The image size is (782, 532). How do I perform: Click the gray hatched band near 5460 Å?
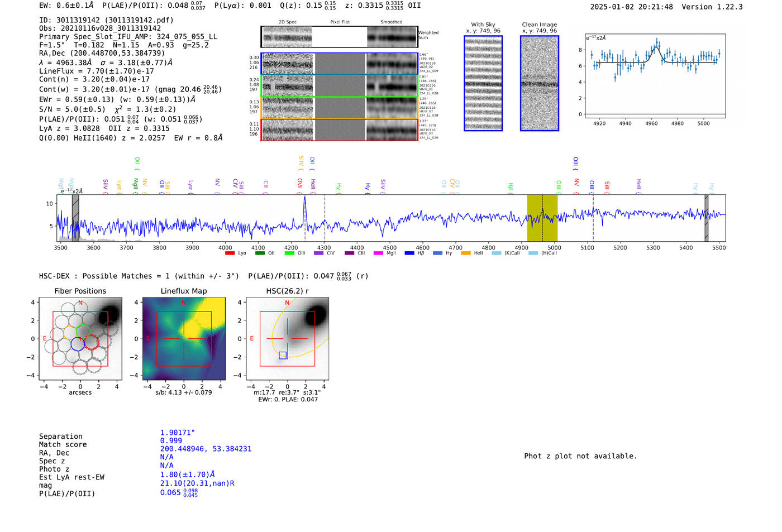(x=706, y=218)
